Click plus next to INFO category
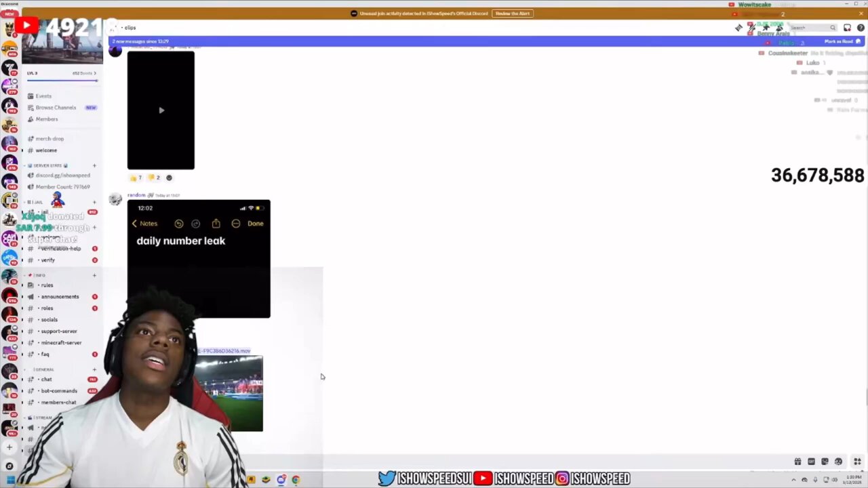Screen dimensions: 868x488 (94, 275)
